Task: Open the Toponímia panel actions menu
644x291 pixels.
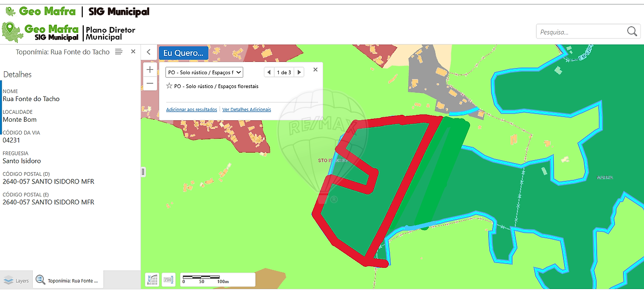Action: pyautogui.click(x=119, y=52)
